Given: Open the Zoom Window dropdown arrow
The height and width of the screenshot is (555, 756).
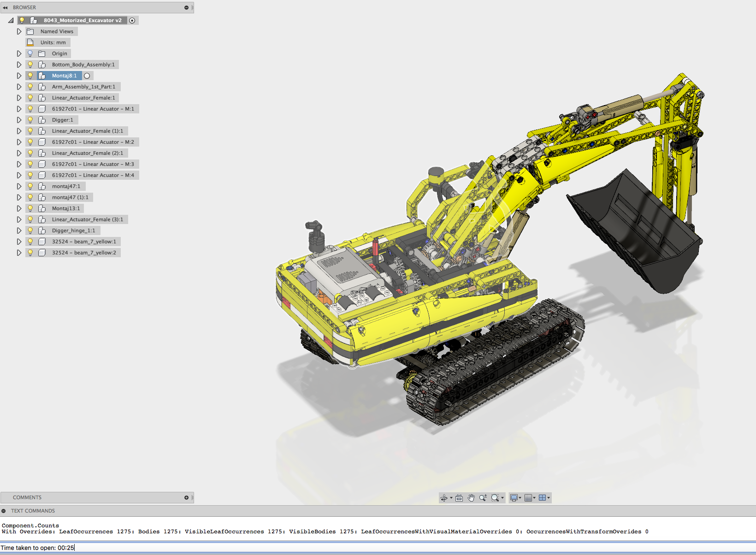Looking at the screenshot, I should coord(502,498).
